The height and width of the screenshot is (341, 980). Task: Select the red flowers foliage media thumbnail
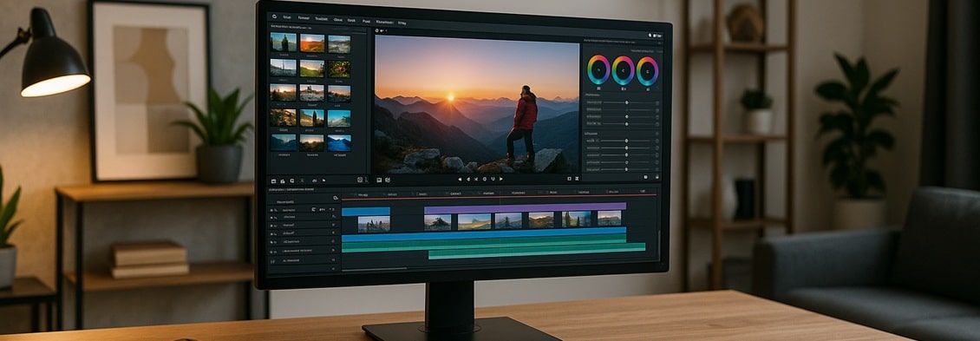pyautogui.click(x=339, y=69)
